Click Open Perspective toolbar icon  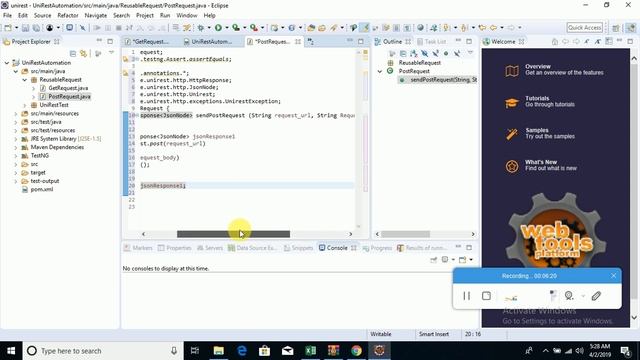coord(616,28)
